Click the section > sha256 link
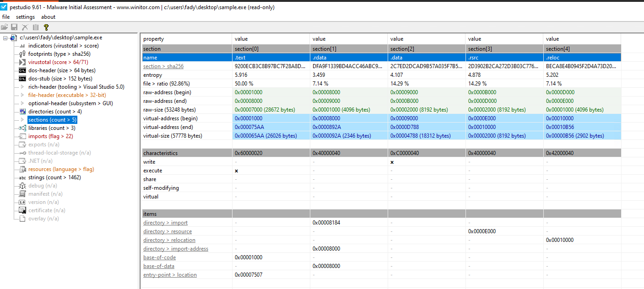Screen dimensions: 644x289 pos(163,66)
